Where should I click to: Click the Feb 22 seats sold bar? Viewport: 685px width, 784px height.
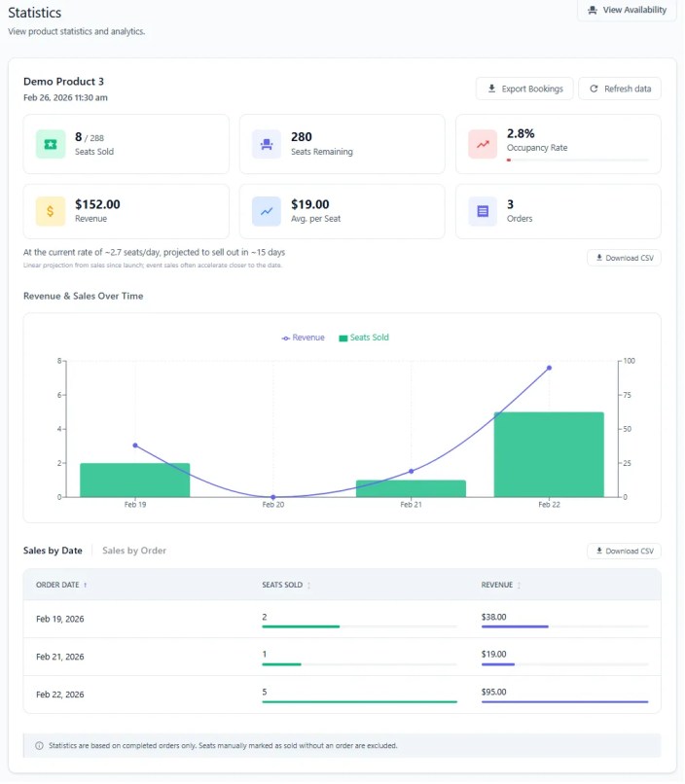(x=359, y=702)
